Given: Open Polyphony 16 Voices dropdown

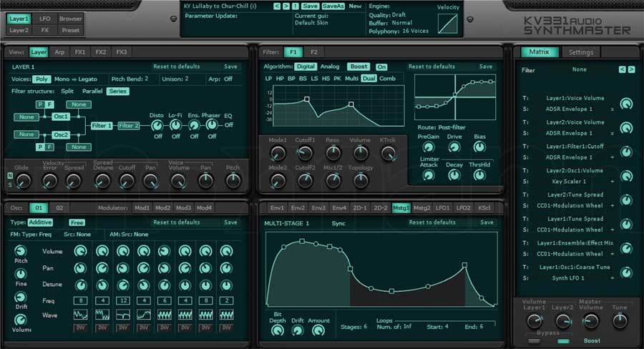Looking at the screenshot, I should pos(415,31).
